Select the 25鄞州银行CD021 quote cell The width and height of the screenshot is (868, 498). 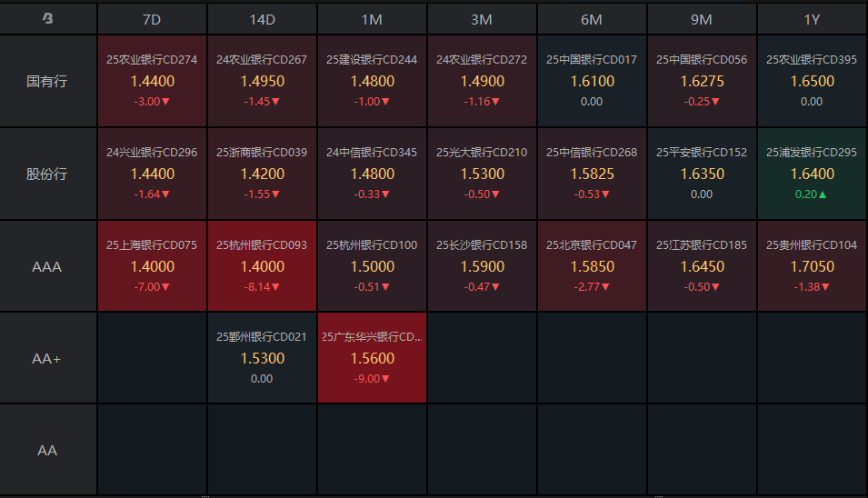(x=262, y=359)
